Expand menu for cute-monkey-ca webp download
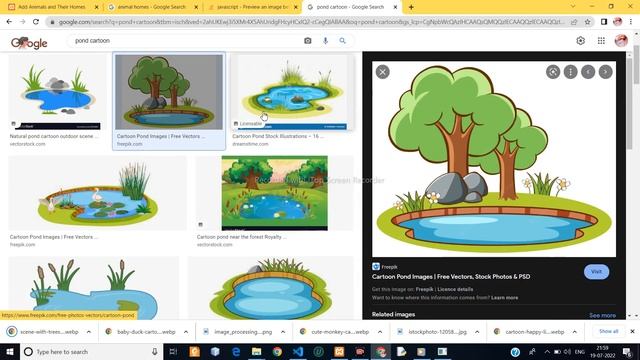The height and width of the screenshot is (360, 640). point(380,332)
